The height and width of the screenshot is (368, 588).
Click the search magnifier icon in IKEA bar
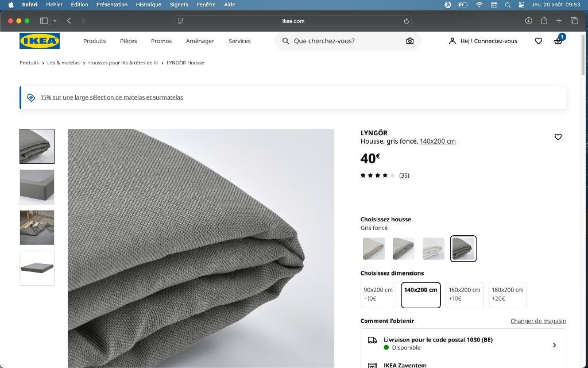tap(286, 41)
